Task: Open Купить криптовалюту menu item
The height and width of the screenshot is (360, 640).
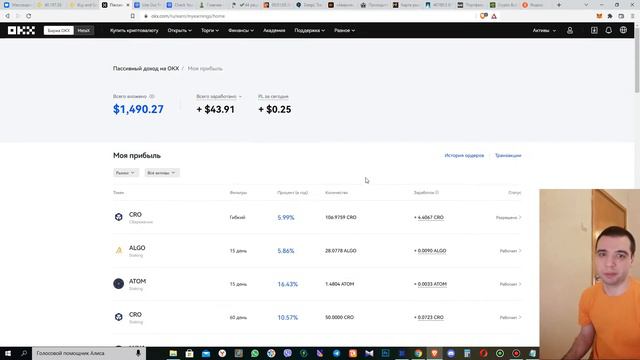Action: click(134, 31)
